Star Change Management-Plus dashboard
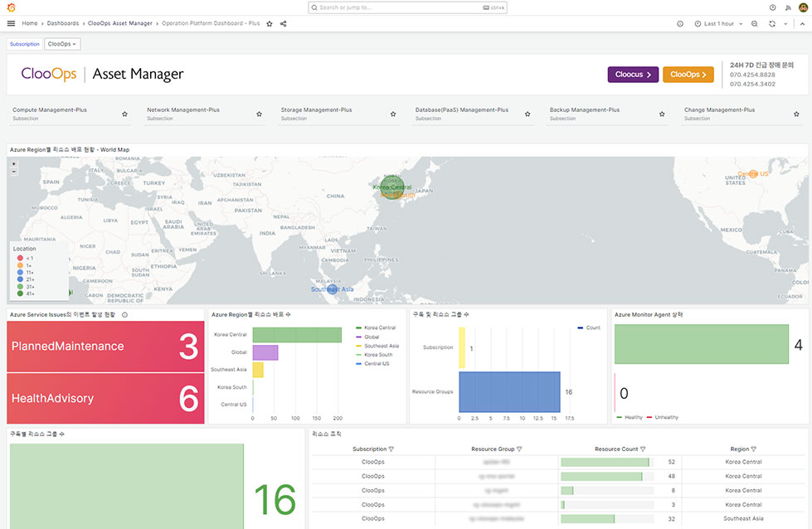Screen dimensions: 812x529 click(796, 114)
